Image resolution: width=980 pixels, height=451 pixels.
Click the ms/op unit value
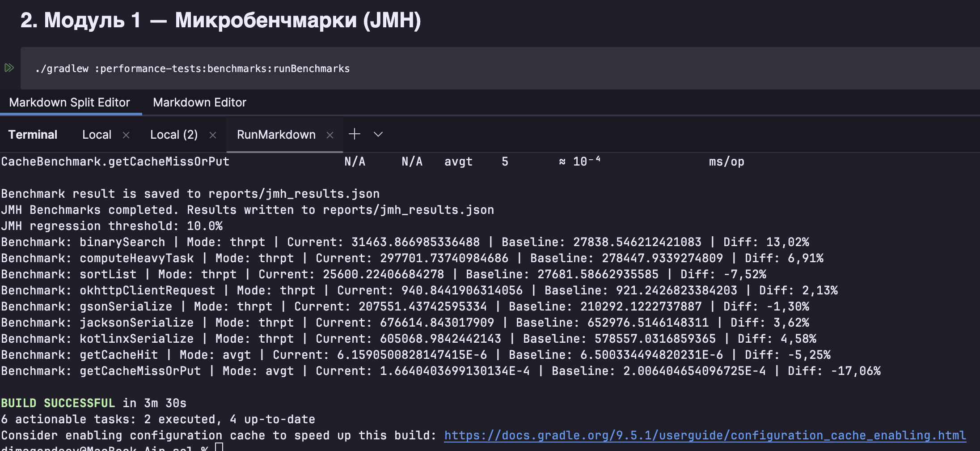[x=727, y=162]
